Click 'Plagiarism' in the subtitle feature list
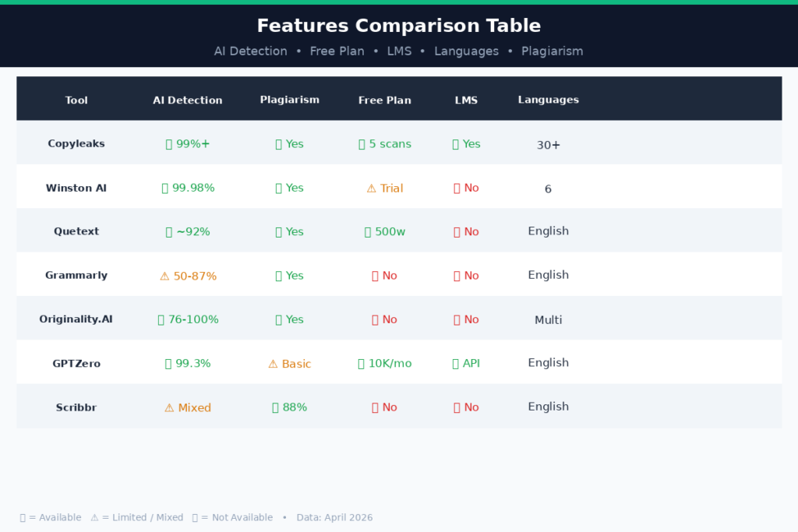The height and width of the screenshot is (532, 798). tap(552, 51)
